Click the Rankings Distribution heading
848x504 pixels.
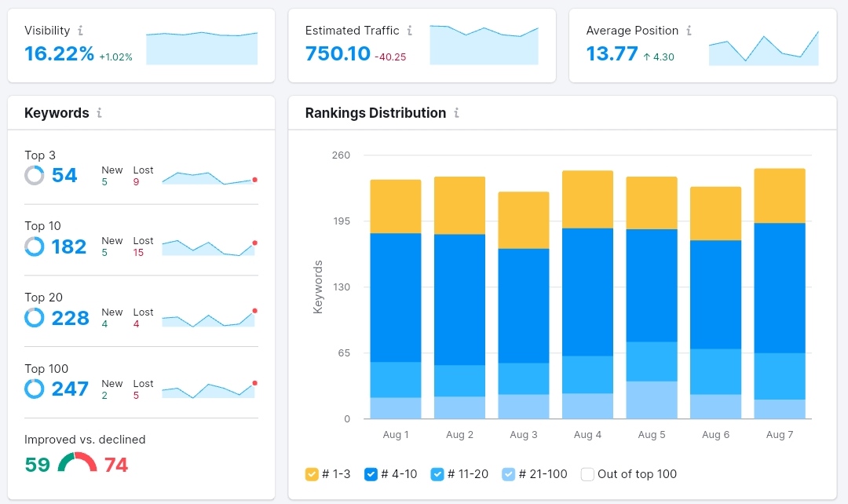[375, 113]
